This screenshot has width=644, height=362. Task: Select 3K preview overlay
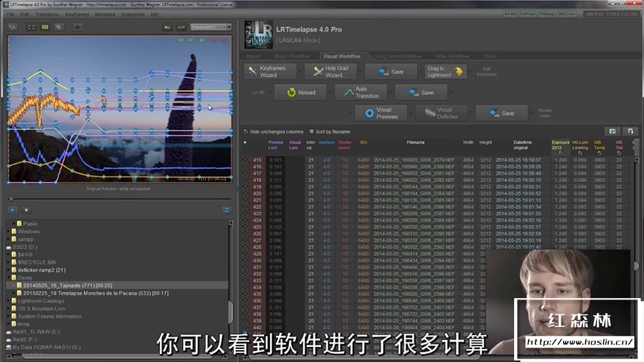(x=191, y=41)
